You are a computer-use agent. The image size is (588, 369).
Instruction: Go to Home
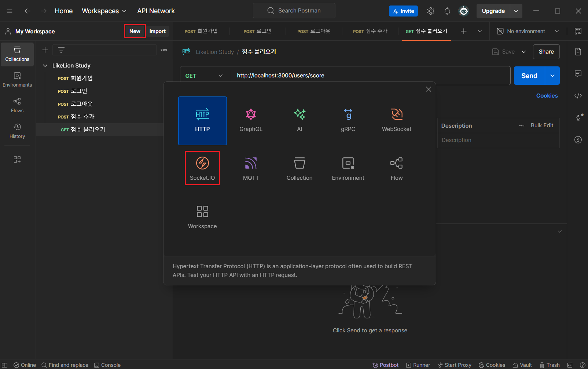64,11
